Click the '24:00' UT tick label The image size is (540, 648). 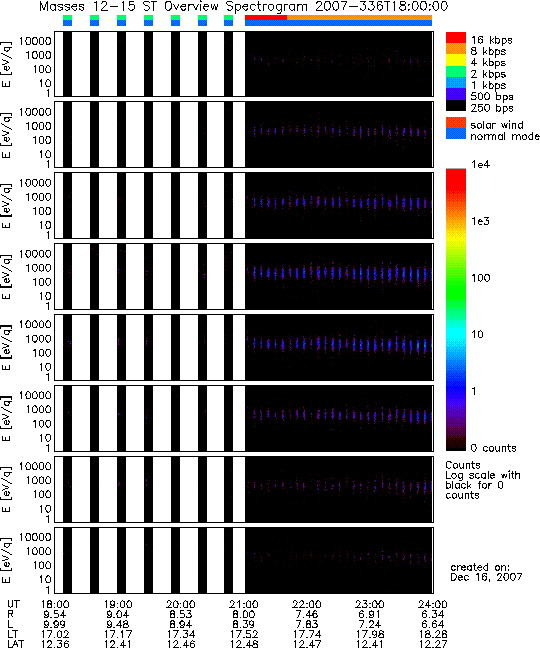tap(433, 605)
